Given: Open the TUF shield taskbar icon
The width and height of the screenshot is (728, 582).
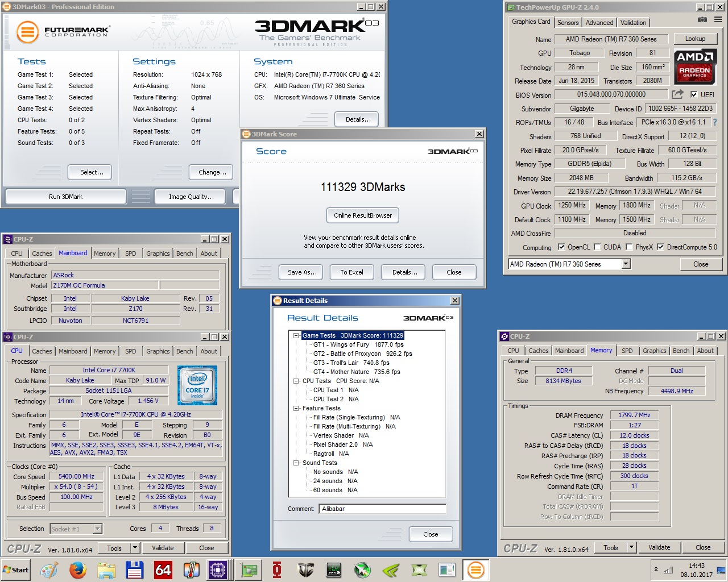Looking at the screenshot, I should tap(305, 569).
